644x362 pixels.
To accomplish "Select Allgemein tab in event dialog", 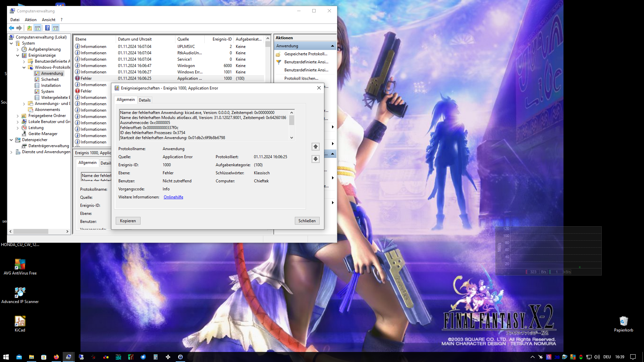I will 126,100.
